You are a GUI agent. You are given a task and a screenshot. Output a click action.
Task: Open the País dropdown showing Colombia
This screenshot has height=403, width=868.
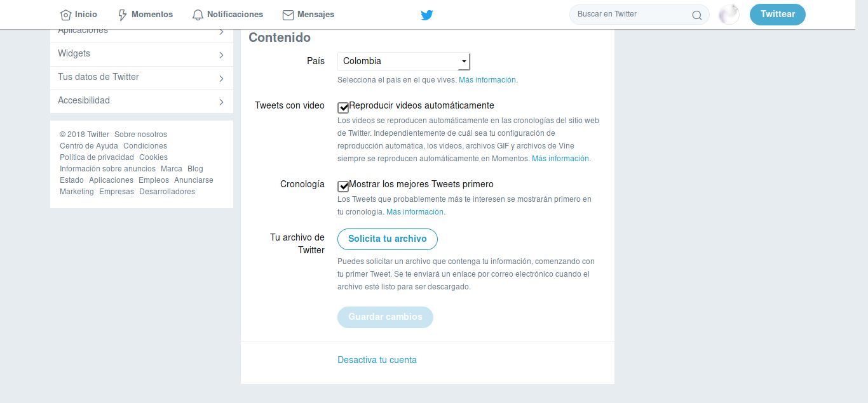pyautogui.click(x=403, y=62)
